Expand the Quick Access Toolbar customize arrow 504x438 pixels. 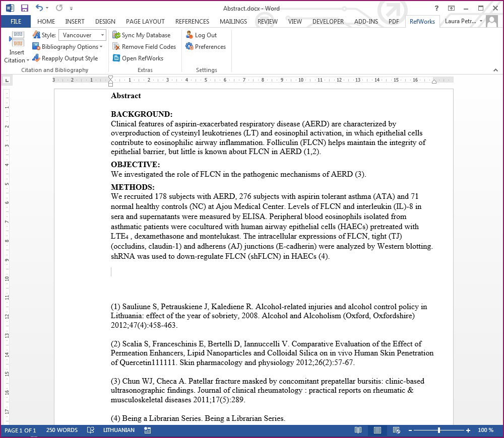point(71,9)
